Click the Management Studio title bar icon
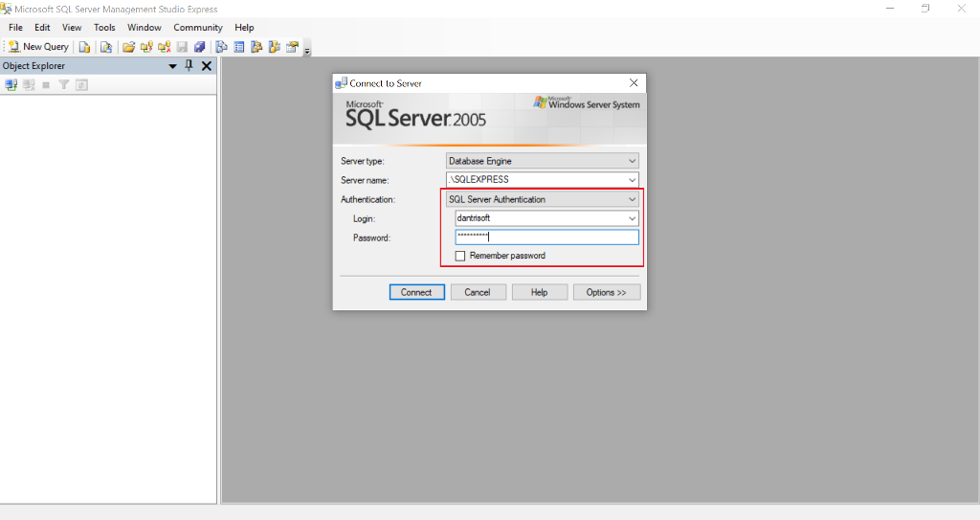980x520 pixels. click(x=7, y=9)
